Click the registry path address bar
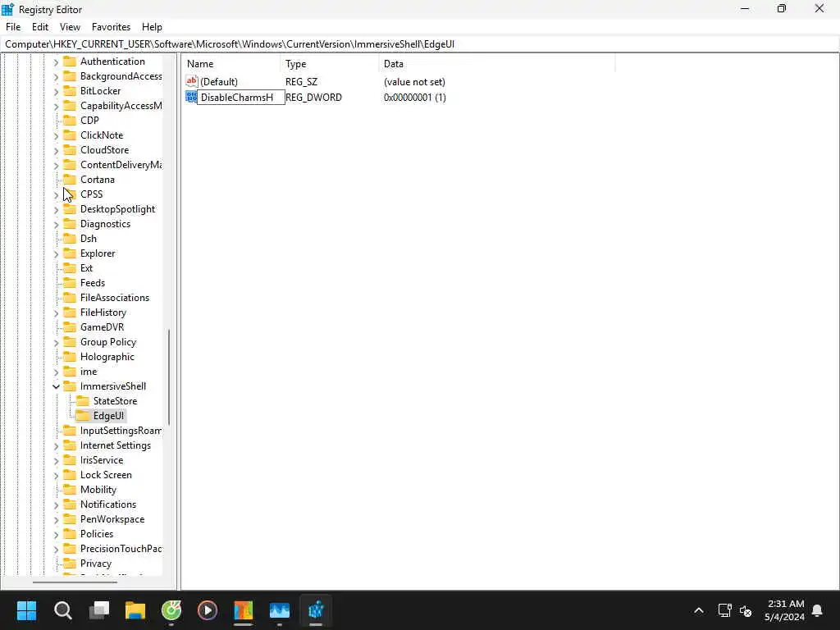840x630 pixels. [420, 44]
